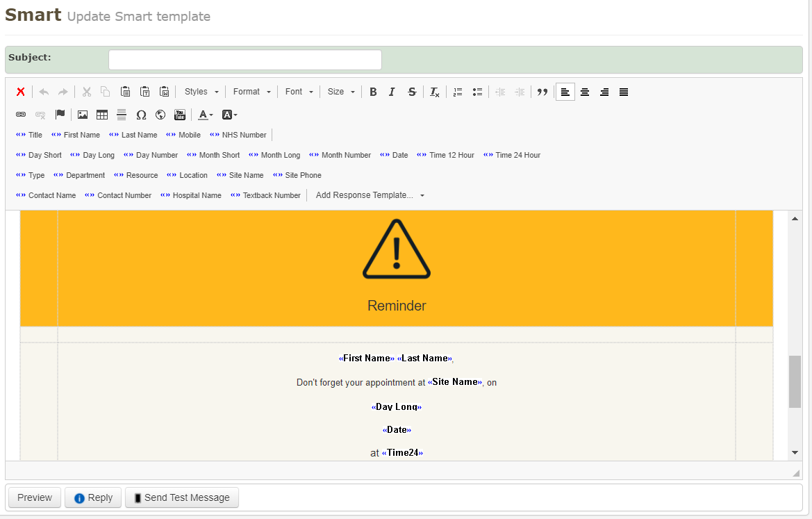
Task: Click the Preview button
Action: coord(35,497)
